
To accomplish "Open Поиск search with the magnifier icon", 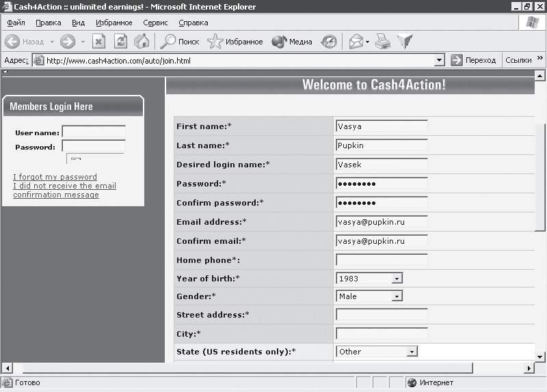I will pos(168,42).
